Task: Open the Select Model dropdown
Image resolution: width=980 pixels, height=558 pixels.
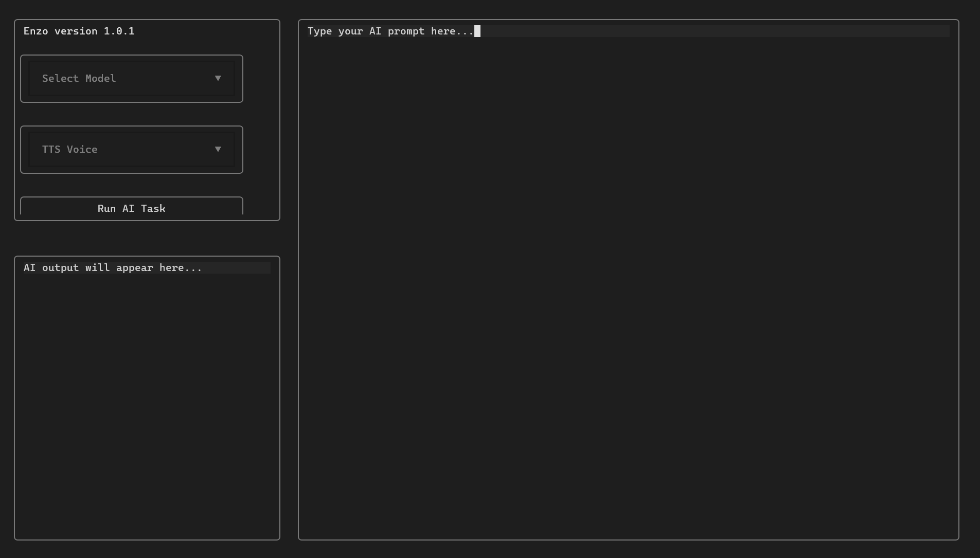Action: coord(132,79)
